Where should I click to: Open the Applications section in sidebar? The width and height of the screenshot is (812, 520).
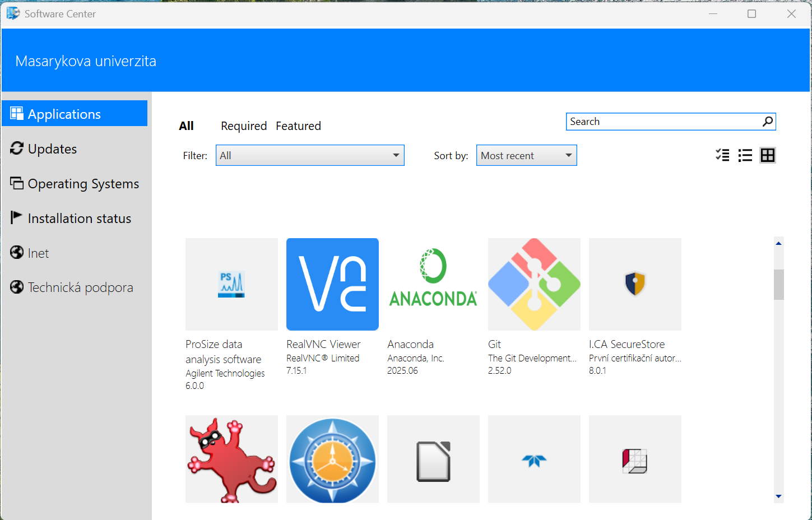coord(75,114)
